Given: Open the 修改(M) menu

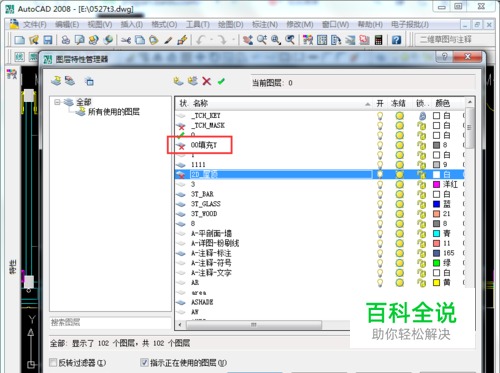Looking at the screenshot, I should (x=300, y=25).
